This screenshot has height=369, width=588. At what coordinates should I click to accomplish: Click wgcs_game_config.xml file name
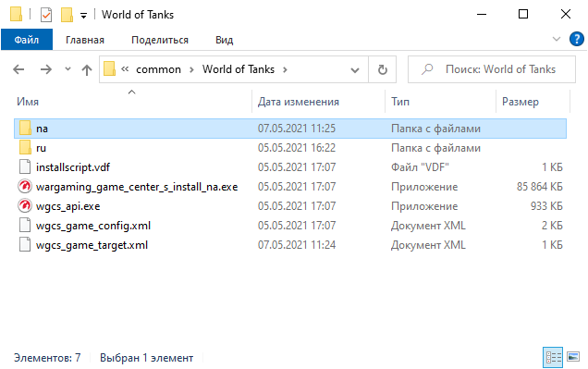click(93, 226)
